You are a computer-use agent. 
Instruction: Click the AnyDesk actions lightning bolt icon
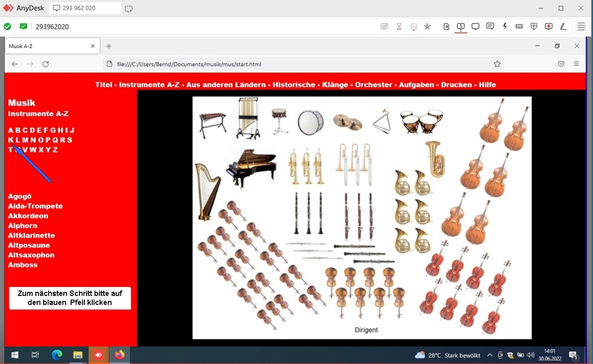504,27
